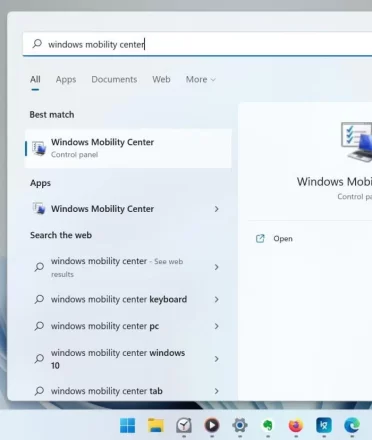Screen dimensions: 372x440
Task: Launch Firefox from the taskbar
Action: [296, 426]
